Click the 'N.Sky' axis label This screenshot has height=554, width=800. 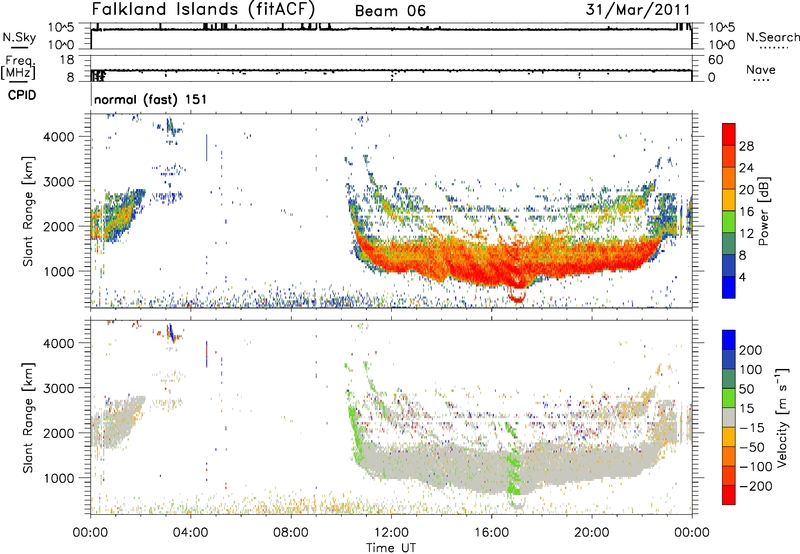19,37
